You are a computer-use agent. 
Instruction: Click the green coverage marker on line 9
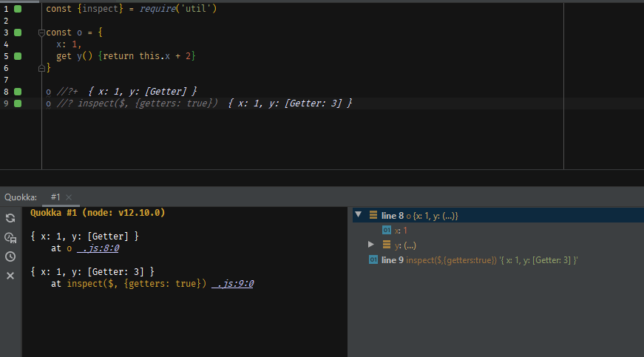18,103
